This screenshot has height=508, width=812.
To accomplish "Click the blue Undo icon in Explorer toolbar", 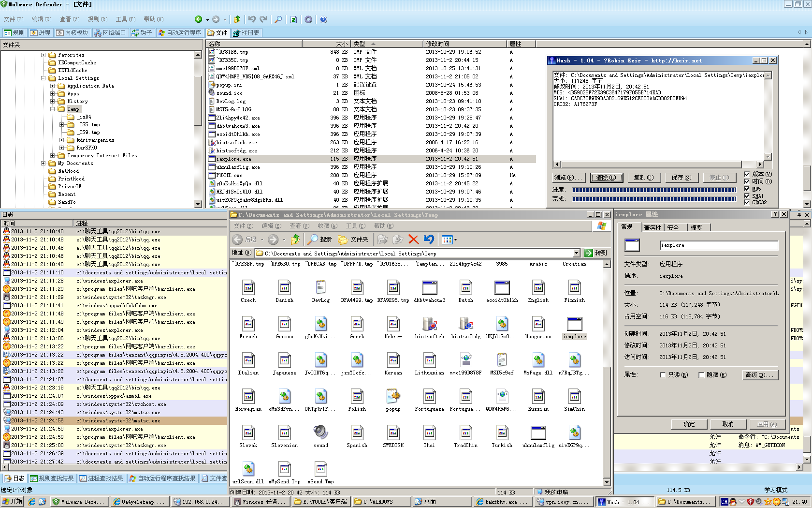I will click(429, 239).
